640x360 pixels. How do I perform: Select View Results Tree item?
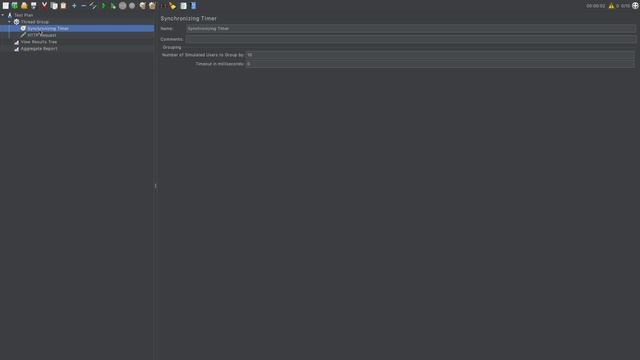(39, 42)
